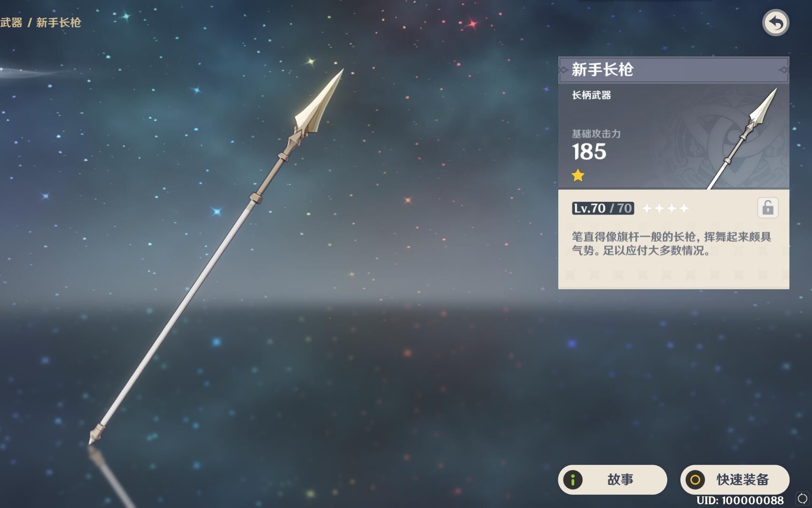812x508 pixels.
Task: Select the 武器 breadcrumb label
Action: pos(11,23)
